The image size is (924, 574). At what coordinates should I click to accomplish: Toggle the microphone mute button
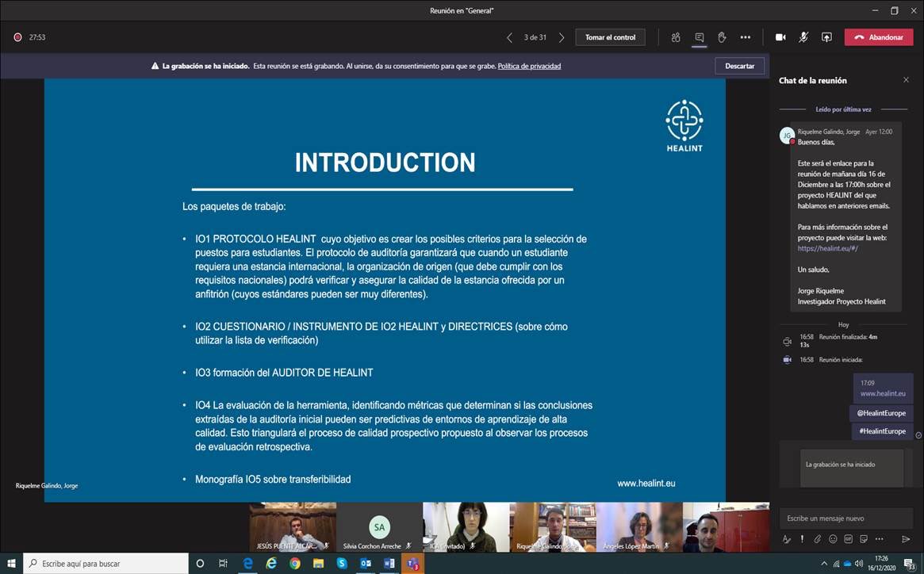coord(803,37)
